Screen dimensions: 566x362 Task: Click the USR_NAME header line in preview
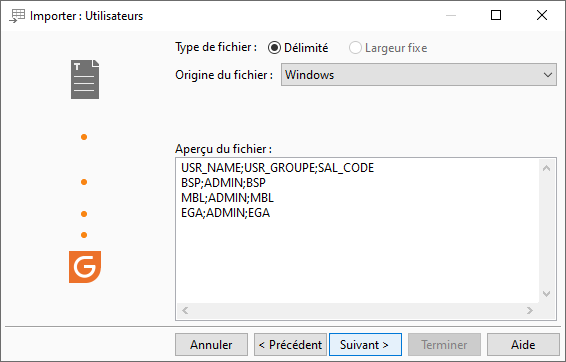[x=277, y=168]
